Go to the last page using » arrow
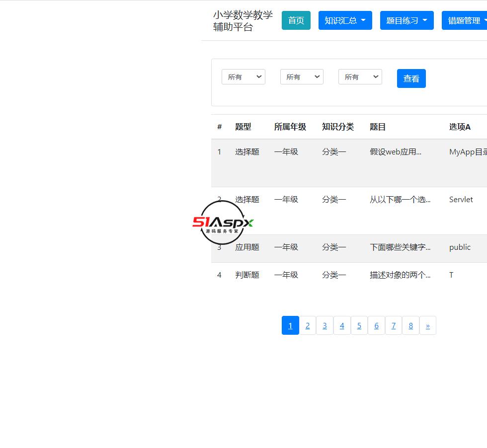This screenshot has height=448, width=487. 428,325
